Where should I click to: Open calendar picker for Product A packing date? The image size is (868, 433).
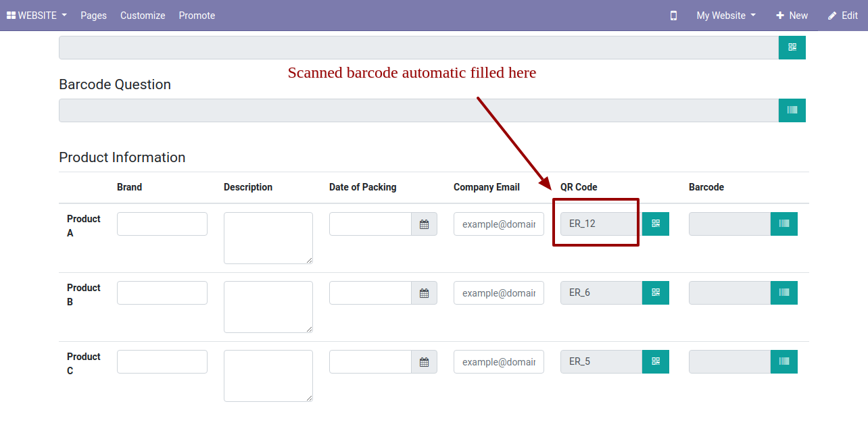pyautogui.click(x=424, y=224)
